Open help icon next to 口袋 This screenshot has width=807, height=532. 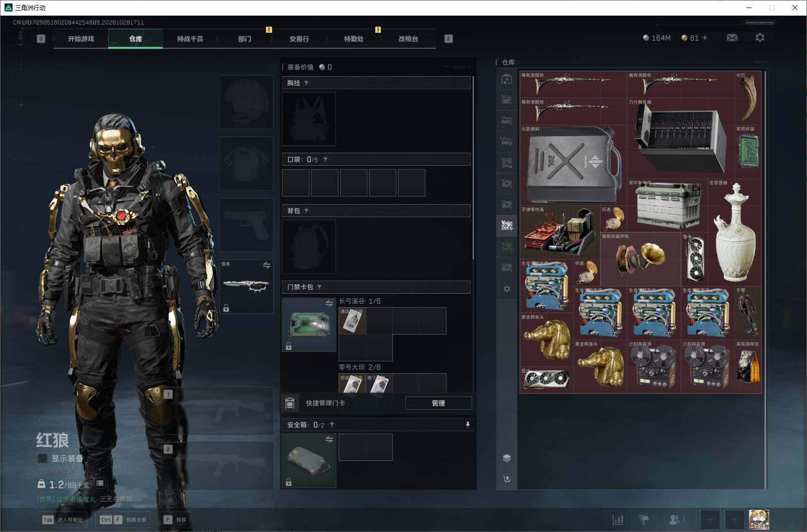[325, 160]
